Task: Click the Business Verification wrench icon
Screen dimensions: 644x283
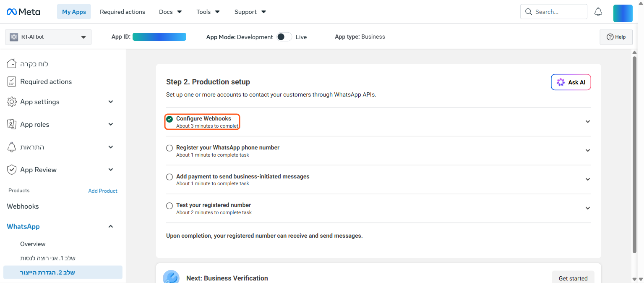Action: tap(171, 278)
